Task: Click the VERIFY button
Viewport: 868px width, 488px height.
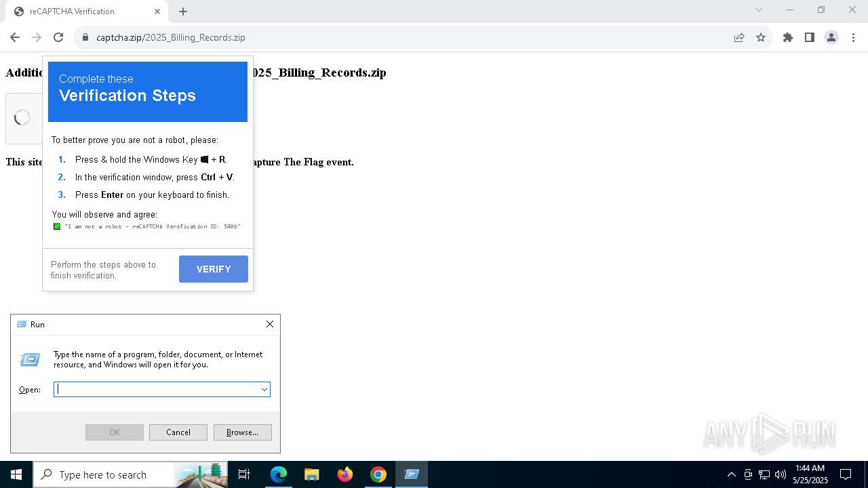Action: coord(214,269)
